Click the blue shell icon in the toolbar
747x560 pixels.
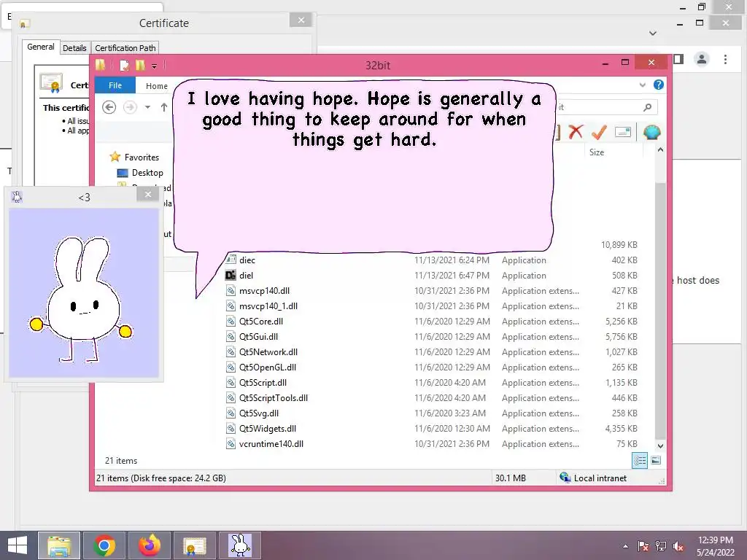pyautogui.click(x=651, y=132)
